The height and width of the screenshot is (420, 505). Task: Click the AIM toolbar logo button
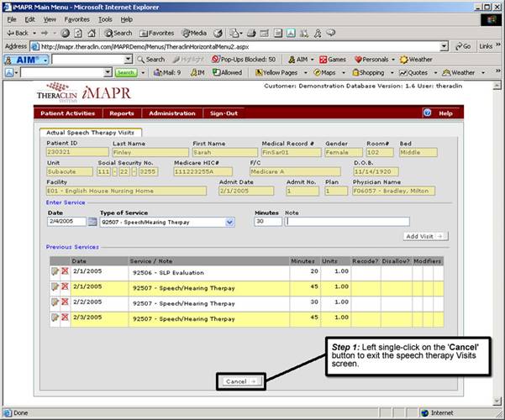pyautogui.click(x=26, y=60)
